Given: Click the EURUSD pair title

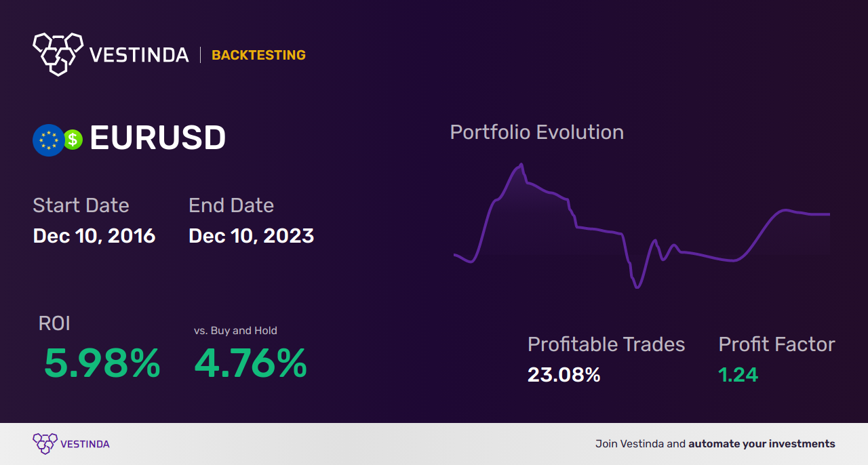Looking at the screenshot, I should 157,139.
